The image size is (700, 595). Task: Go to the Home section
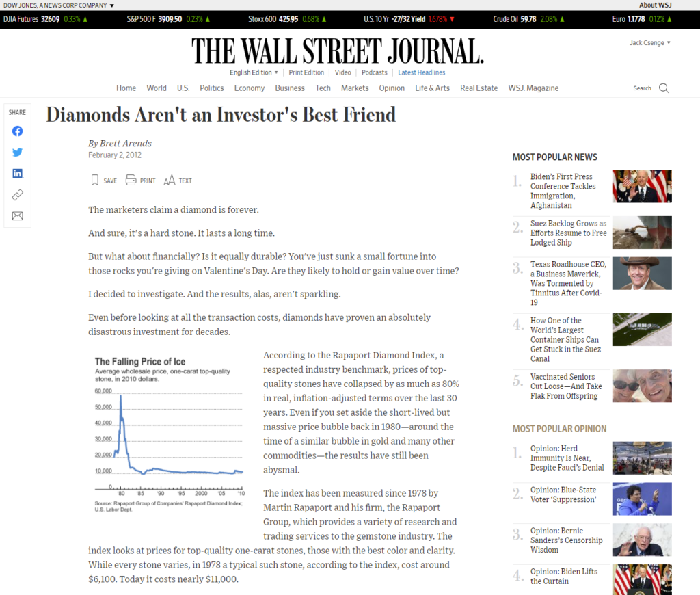tap(126, 88)
